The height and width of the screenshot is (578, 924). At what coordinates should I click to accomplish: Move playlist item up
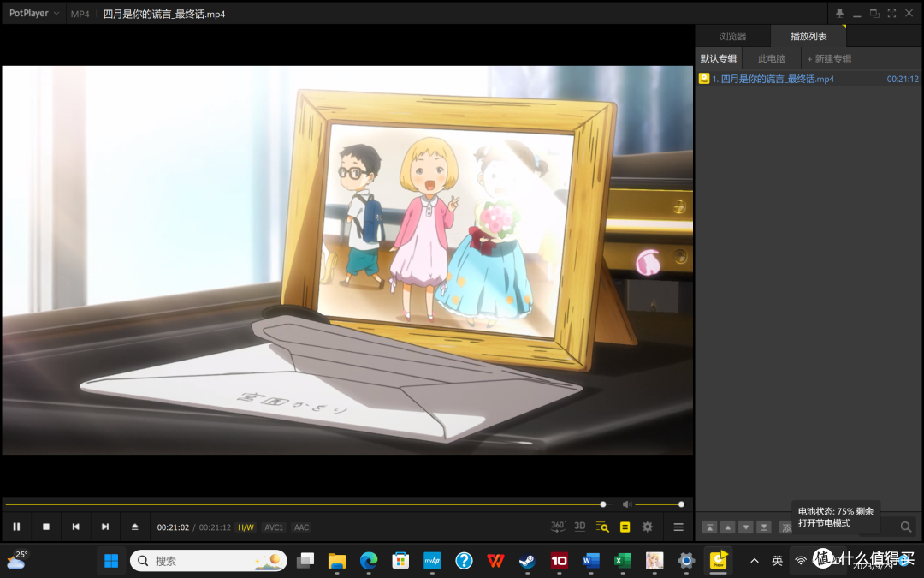pos(728,527)
